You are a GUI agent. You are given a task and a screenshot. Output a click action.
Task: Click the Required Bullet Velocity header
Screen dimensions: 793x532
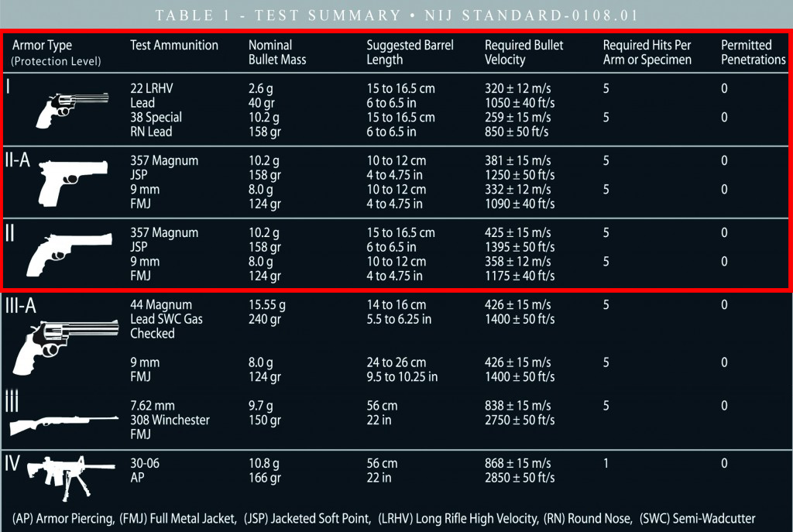point(524,52)
